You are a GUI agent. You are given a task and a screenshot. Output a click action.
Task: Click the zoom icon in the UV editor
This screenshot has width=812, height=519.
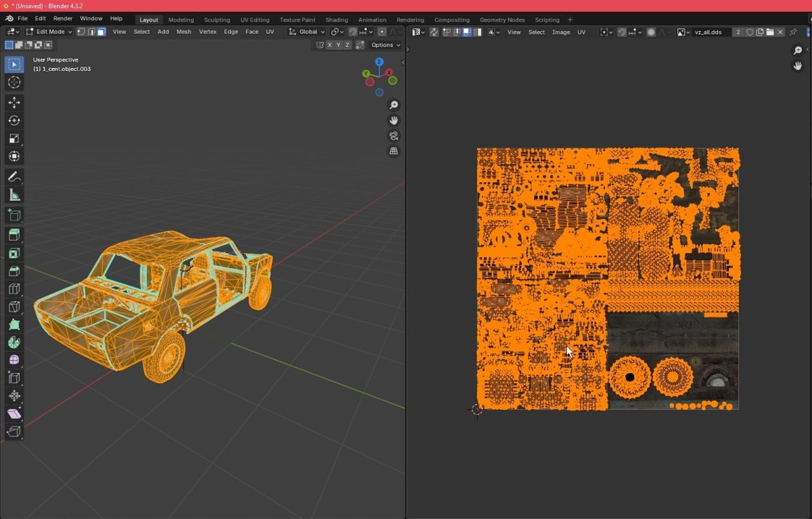click(798, 51)
